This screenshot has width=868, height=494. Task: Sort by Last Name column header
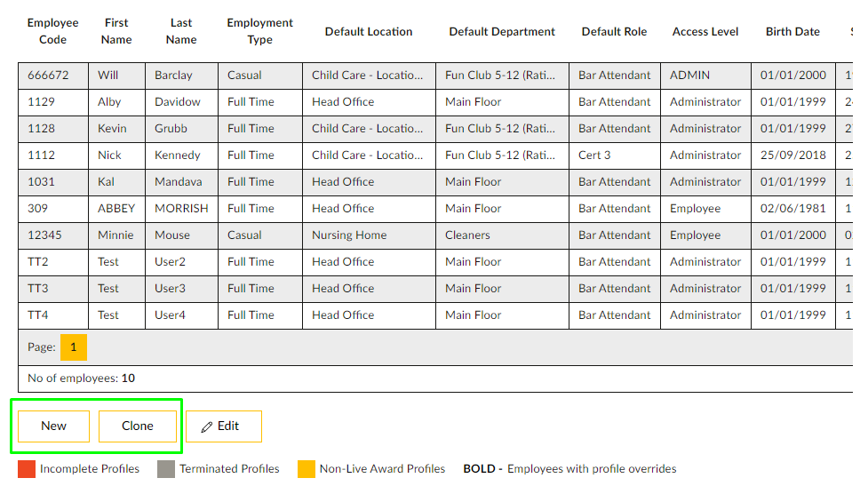tap(181, 31)
